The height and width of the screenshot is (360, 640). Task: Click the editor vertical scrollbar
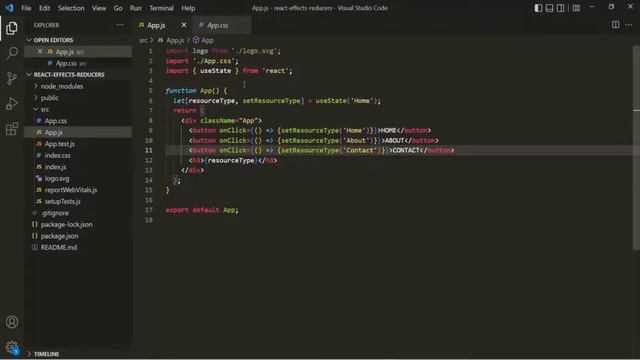pos(636,147)
